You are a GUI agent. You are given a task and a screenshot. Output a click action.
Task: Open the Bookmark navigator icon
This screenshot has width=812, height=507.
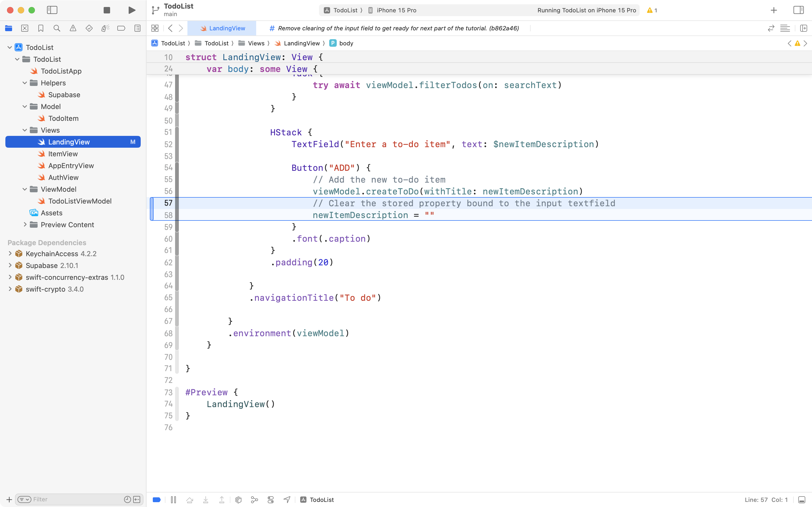41,28
